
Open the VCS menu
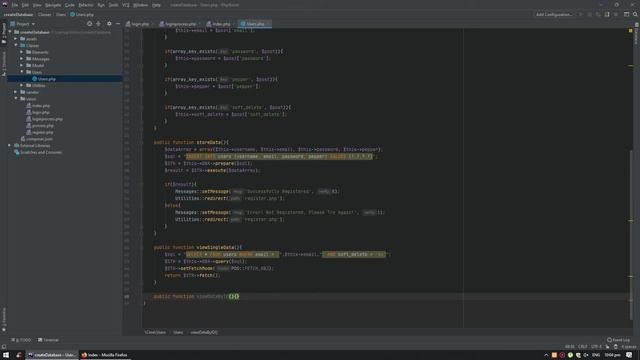tap(126, 5)
